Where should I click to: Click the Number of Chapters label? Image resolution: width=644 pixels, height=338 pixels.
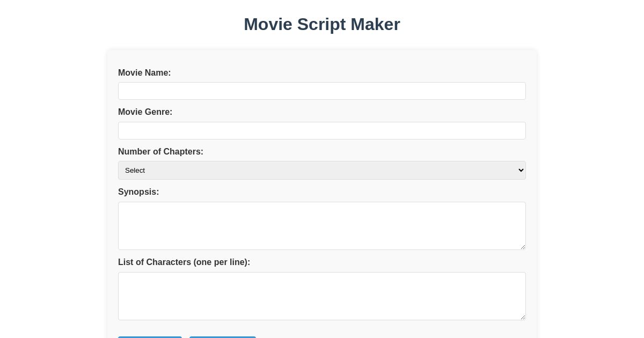(160, 152)
